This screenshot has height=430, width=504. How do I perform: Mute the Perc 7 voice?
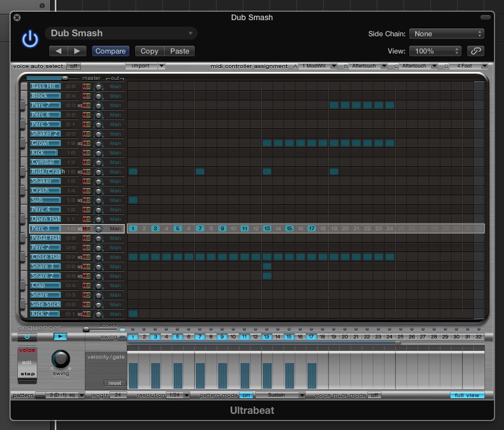(x=84, y=105)
